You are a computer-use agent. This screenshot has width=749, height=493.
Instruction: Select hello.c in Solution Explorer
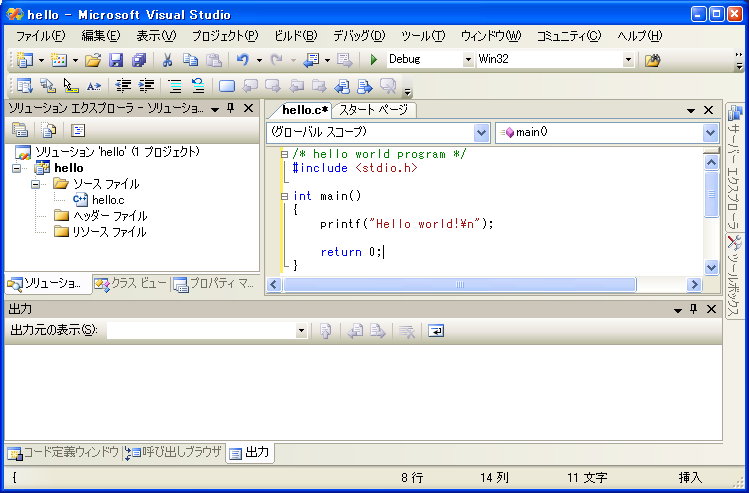click(108, 200)
